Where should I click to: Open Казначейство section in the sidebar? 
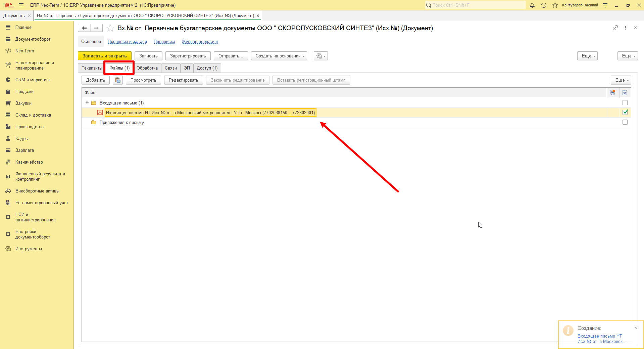pos(29,162)
